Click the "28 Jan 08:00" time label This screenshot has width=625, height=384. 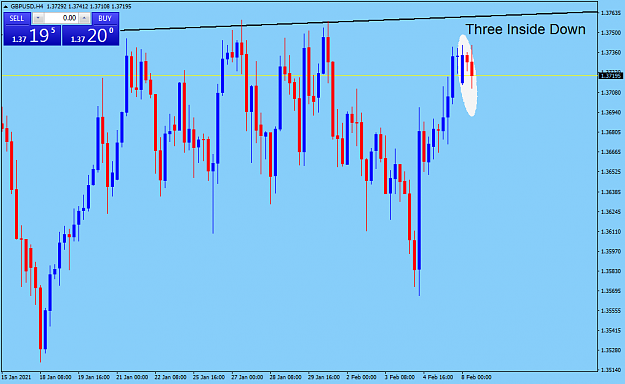[285, 377]
